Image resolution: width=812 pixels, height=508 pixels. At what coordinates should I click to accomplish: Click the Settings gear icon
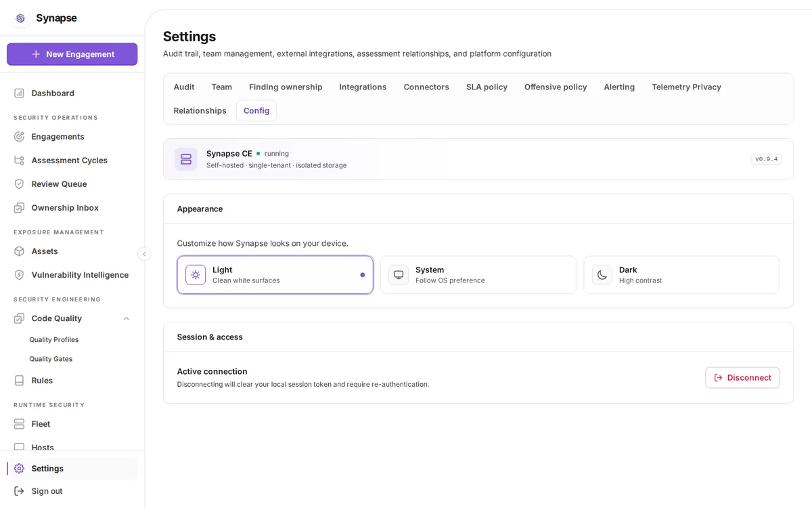19,468
